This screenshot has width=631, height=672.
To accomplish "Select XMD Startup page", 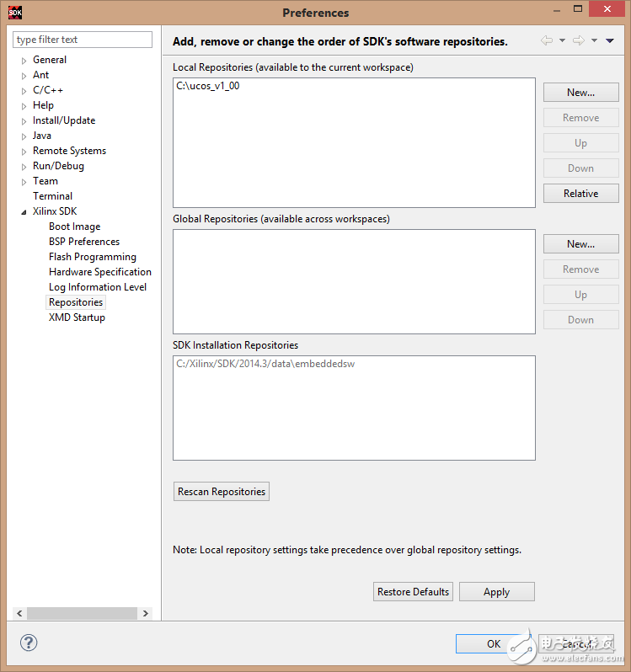I will pyautogui.click(x=77, y=317).
